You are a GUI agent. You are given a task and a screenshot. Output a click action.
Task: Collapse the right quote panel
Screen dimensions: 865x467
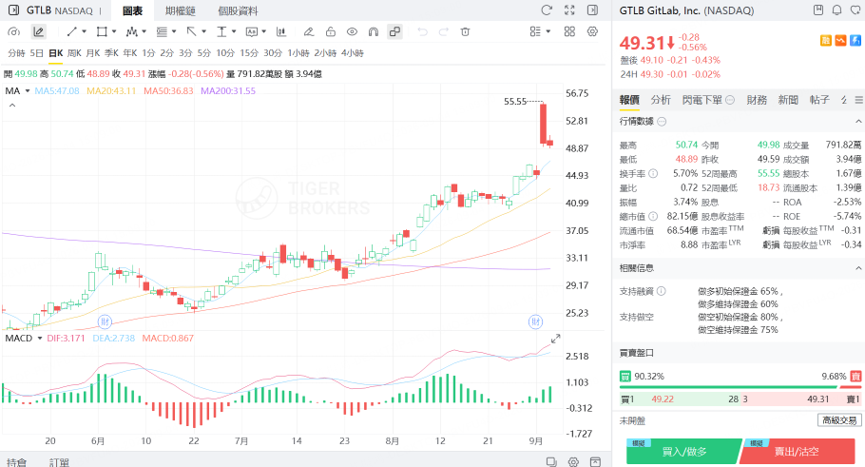592,10
